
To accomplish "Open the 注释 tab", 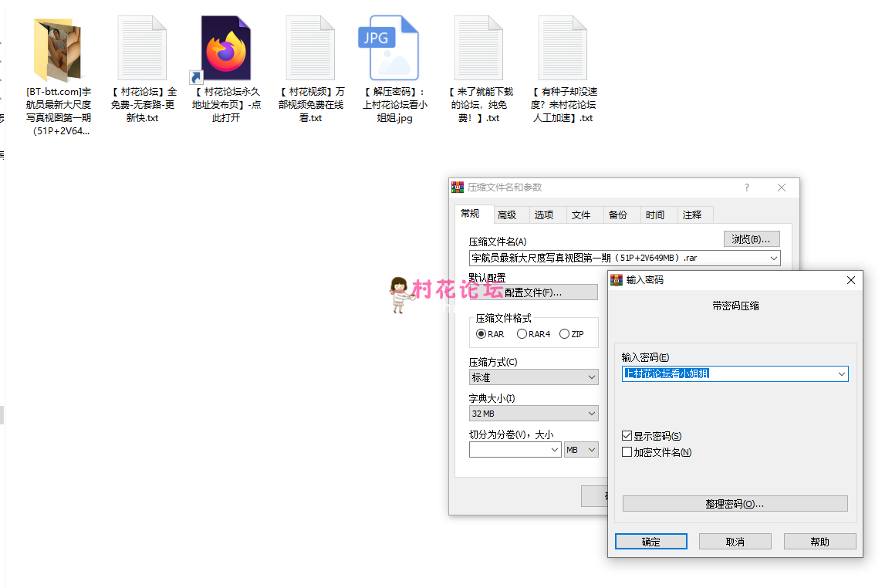I will coord(692,215).
